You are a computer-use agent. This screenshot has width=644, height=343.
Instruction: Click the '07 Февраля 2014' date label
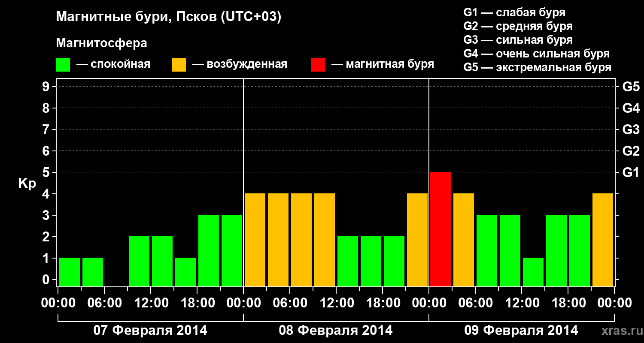tap(150, 331)
